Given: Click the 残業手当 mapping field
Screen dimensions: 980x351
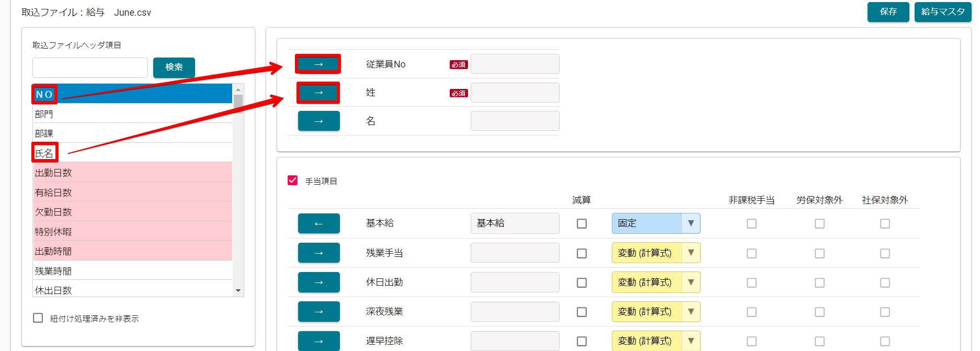Looking at the screenshot, I should 515,253.
